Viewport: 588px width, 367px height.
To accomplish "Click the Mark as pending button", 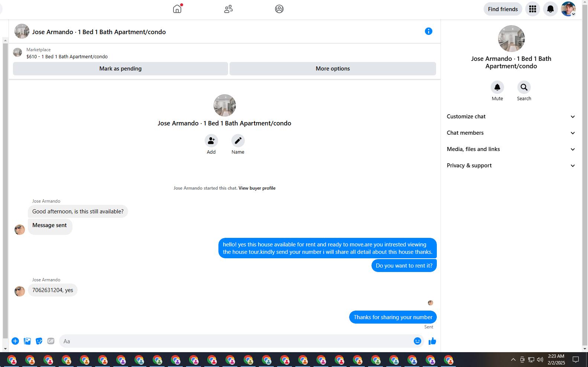I will tap(120, 69).
